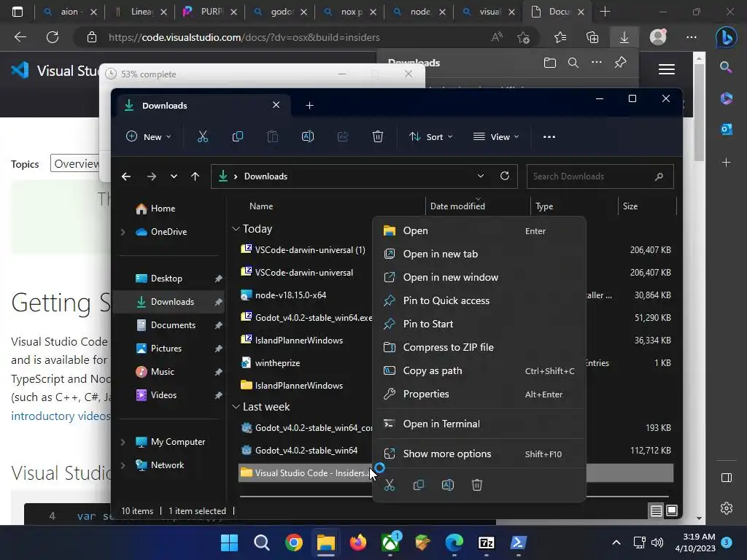Click the Cut scissors icon in Explorer toolbar
Screen dimensions: 747x560
pos(203,136)
